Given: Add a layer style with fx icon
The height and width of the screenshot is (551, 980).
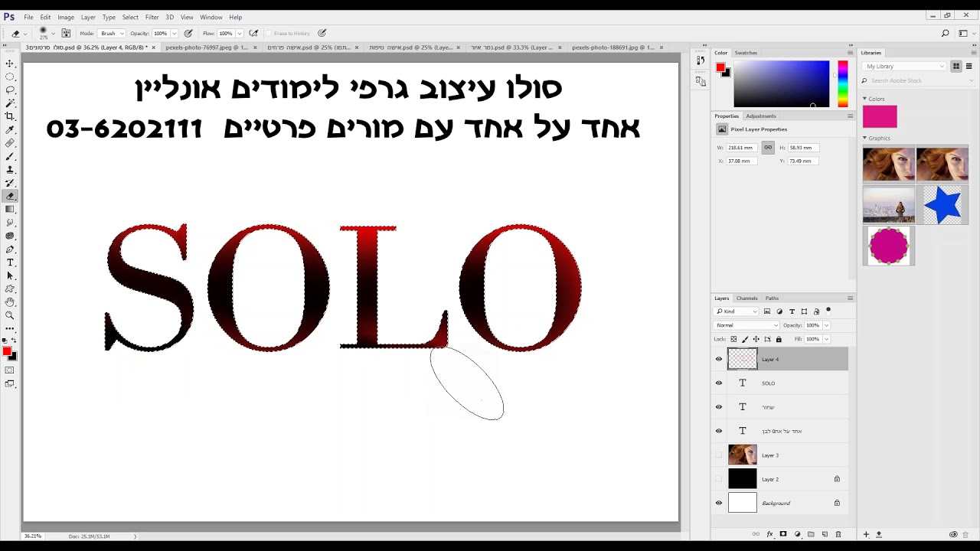Looking at the screenshot, I should (x=770, y=534).
